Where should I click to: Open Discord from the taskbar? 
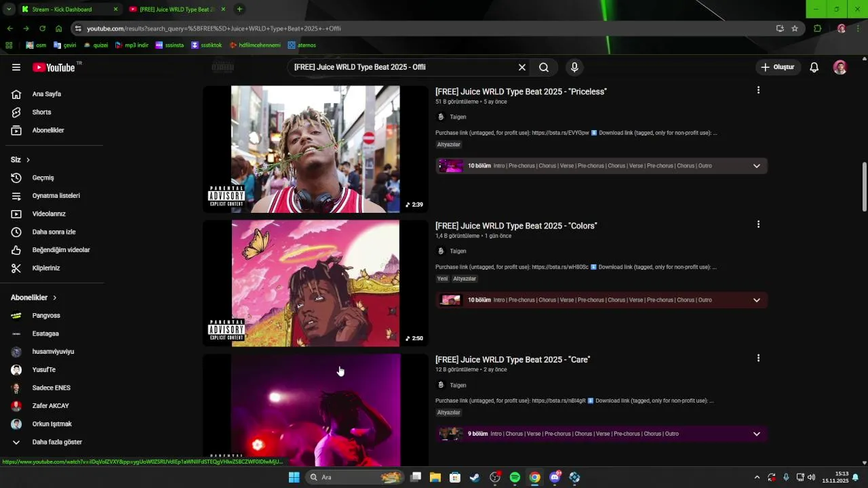[555, 477]
